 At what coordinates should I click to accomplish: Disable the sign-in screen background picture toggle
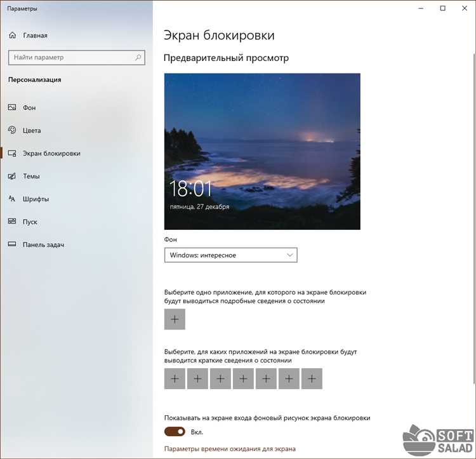pos(175,431)
